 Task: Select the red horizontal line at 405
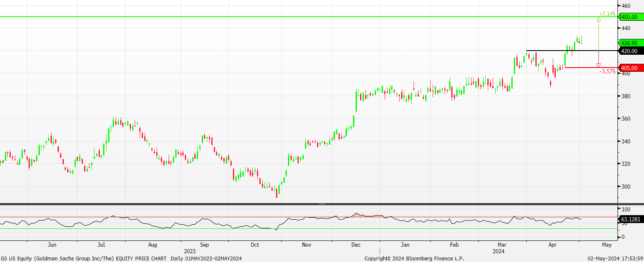coord(580,68)
